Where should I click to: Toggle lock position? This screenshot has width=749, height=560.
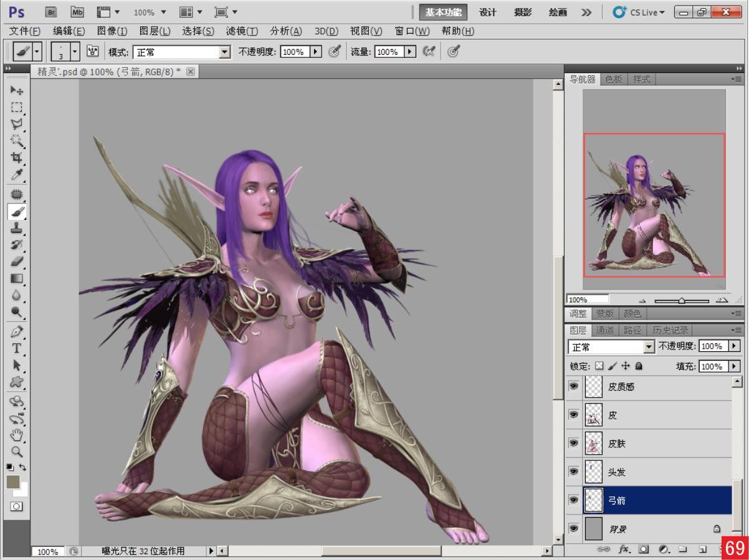pyautogui.click(x=626, y=366)
